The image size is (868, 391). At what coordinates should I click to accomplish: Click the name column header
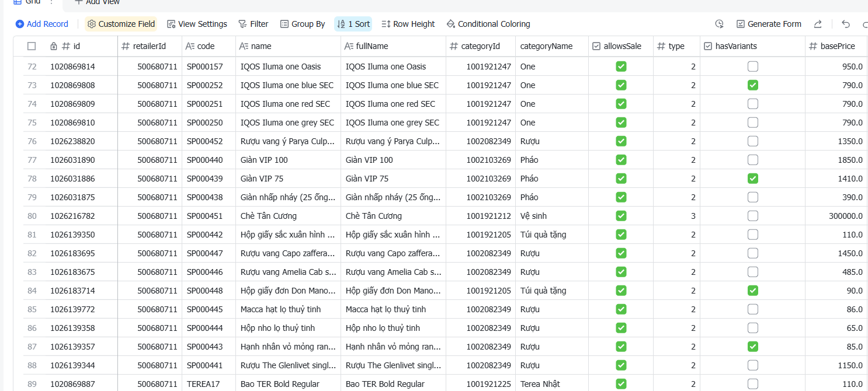point(288,46)
